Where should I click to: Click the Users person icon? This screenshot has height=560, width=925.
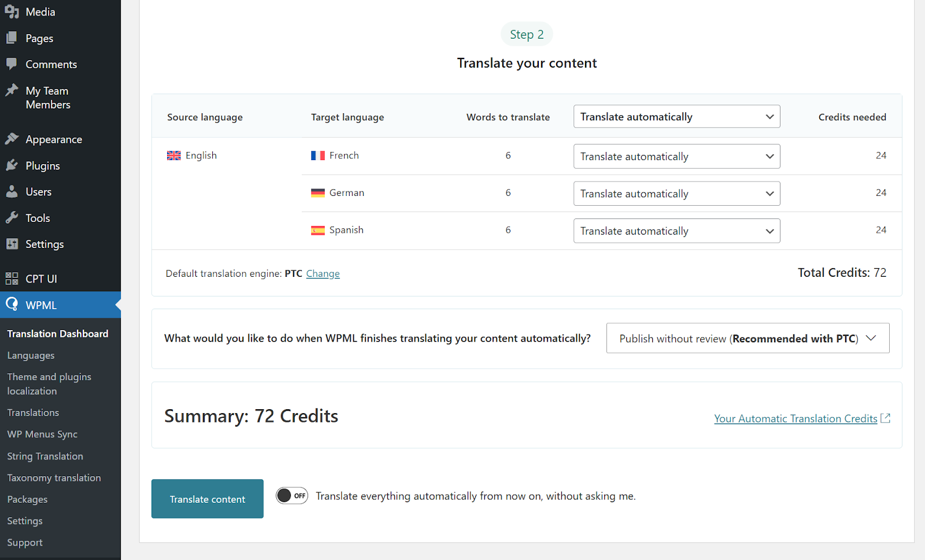12,192
